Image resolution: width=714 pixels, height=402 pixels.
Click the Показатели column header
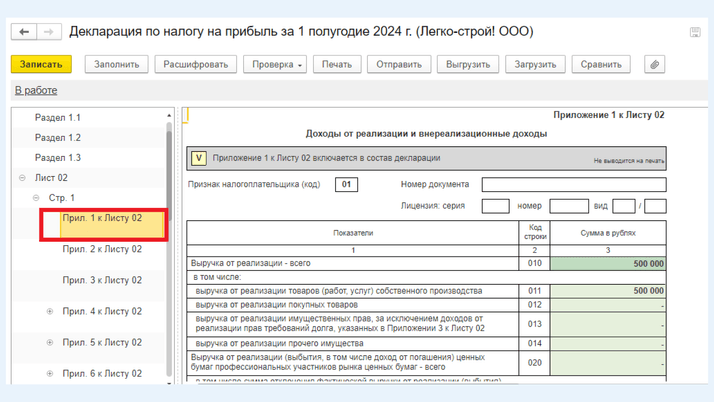point(353,233)
